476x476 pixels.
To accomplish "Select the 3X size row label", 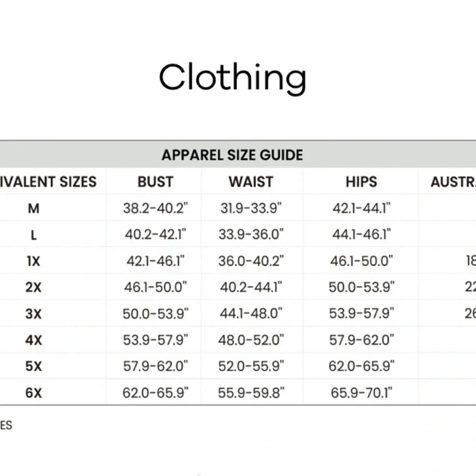I will point(33,314).
